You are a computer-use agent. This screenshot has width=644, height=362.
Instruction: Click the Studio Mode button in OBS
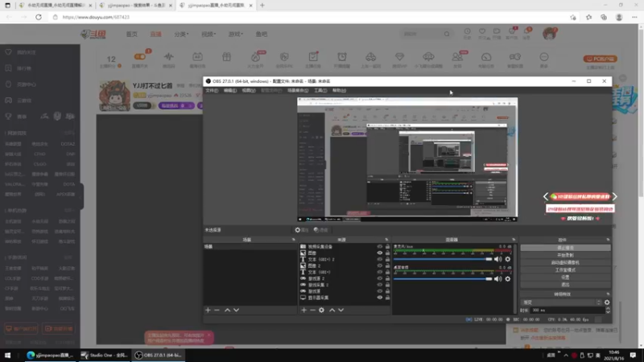(566, 270)
